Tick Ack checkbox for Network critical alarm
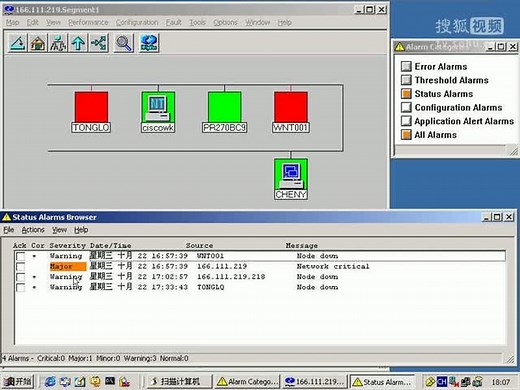 pos(20,267)
